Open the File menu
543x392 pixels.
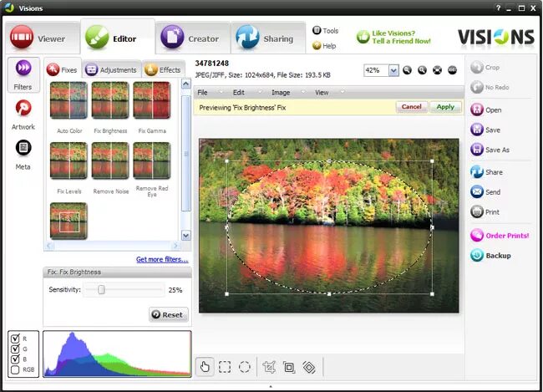(202, 93)
